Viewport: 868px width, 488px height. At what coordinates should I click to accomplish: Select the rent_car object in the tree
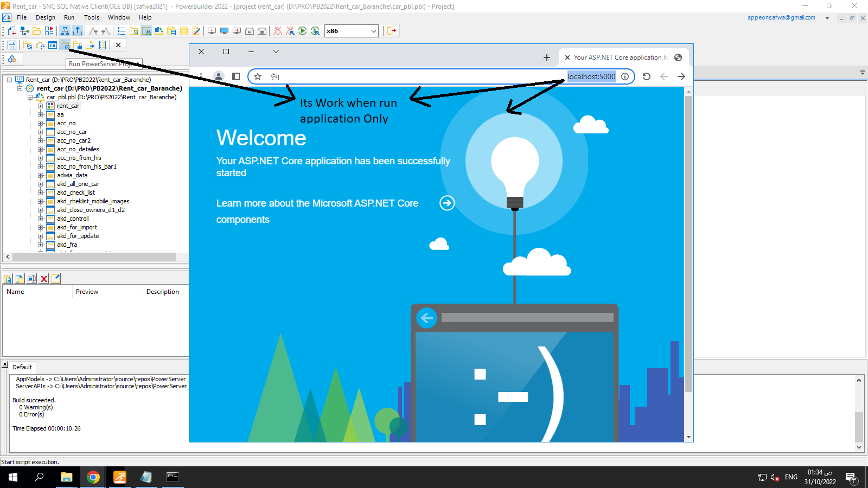[x=68, y=106]
